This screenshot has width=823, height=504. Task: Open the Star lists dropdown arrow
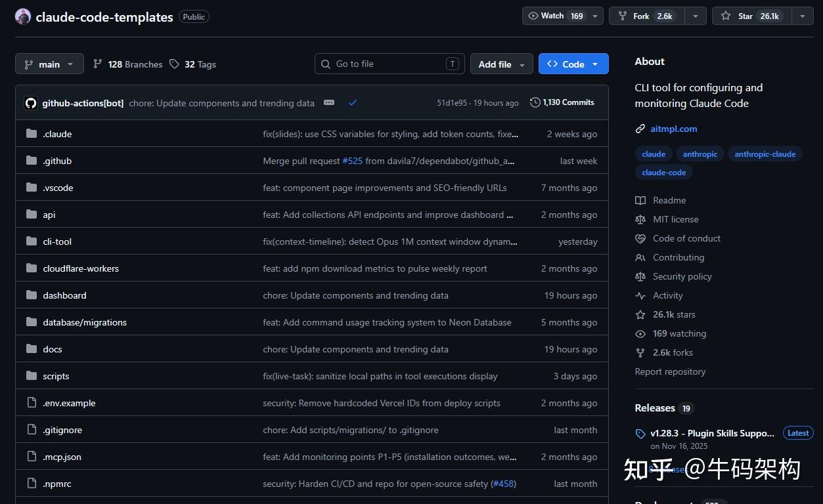(803, 16)
